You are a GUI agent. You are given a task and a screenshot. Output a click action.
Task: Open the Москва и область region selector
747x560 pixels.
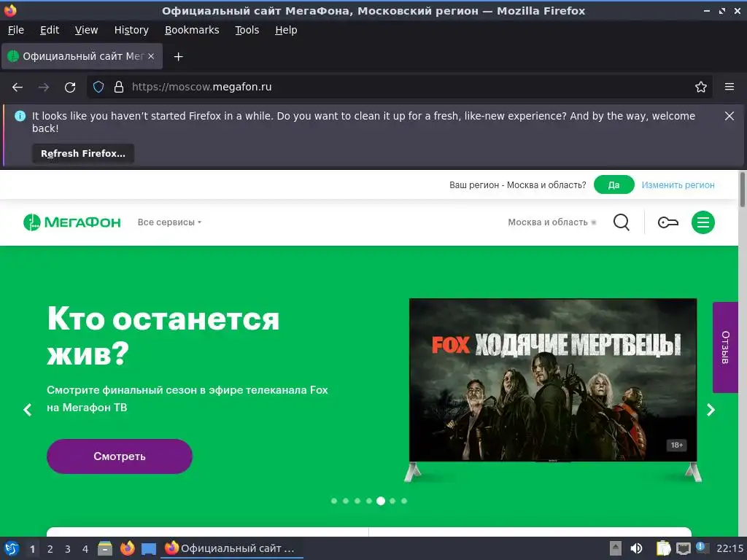click(551, 222)
